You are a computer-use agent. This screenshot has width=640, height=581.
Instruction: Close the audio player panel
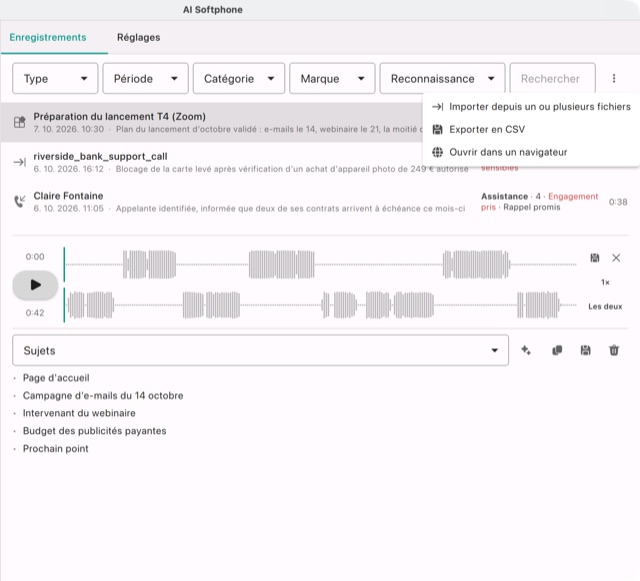[x=616, y=258]
